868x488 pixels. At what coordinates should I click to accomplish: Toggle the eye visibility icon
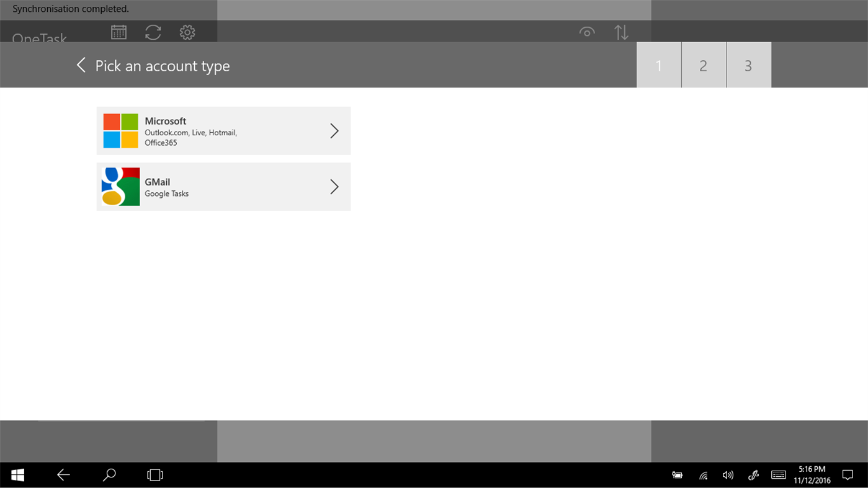[x=587, y=32]
